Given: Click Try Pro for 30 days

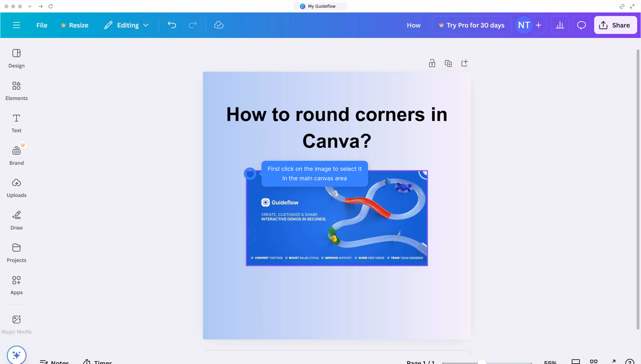Looking at the screenshot, I should [x=471, y=25].
